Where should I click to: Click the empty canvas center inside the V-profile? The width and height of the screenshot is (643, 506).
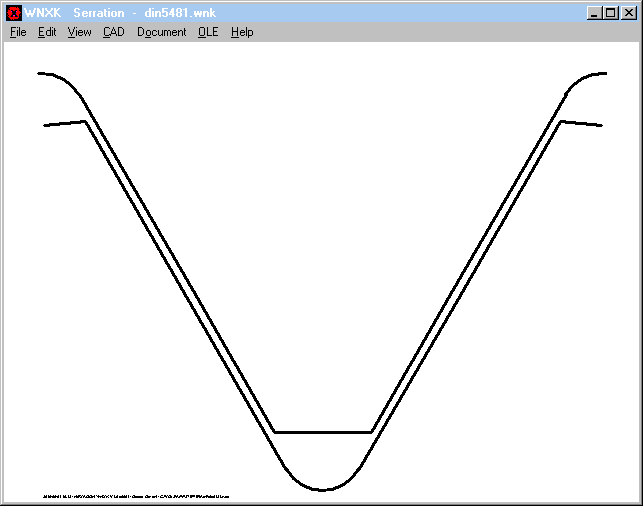click(323, 250)
